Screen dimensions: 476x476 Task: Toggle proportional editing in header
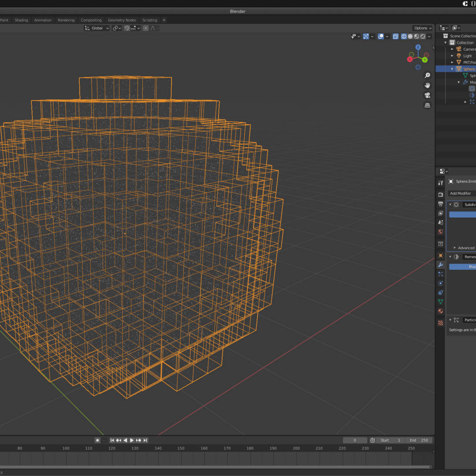click(146, 28)
